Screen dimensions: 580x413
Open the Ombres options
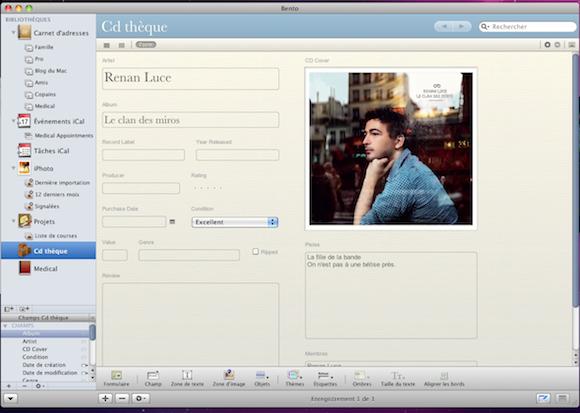pos(361,376)
